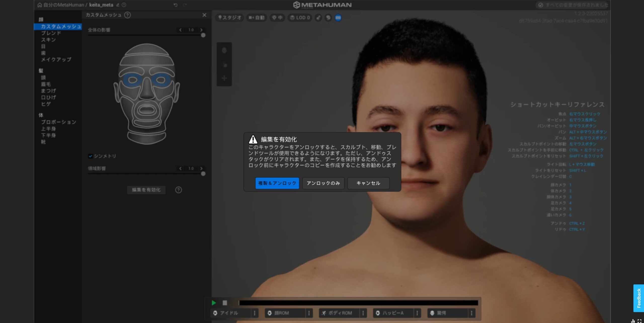Stop animation with the square stop button
Image resolution: width=644 pixels, height=323 pixels.
225,303
